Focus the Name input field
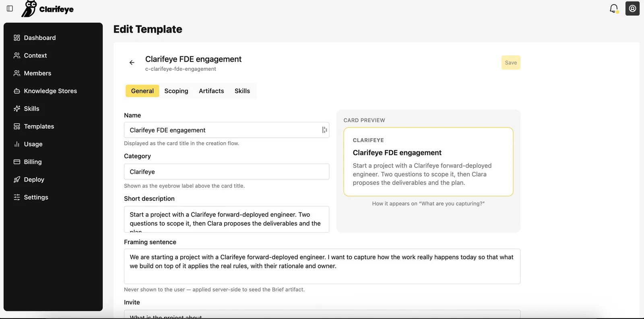Screen dimensions: 644x319 pos(227,130)
